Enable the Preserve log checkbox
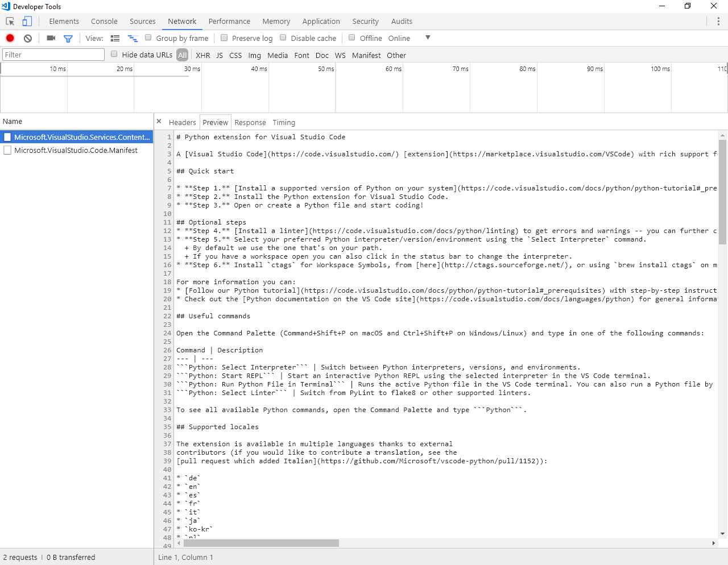This screenshot has width=728, height=565. coord(224,38)
